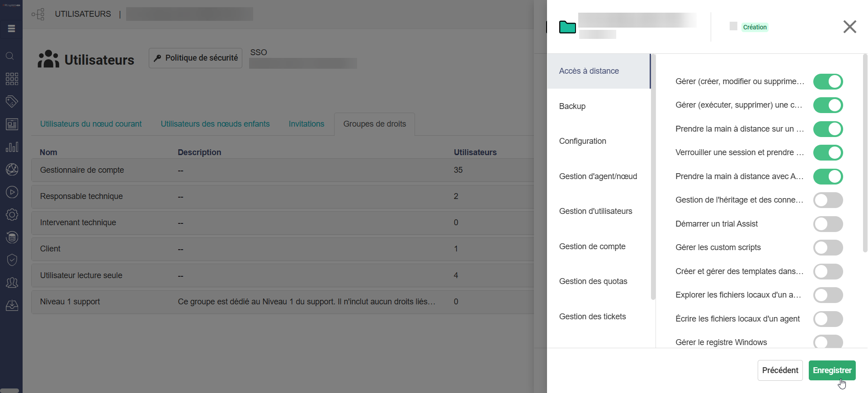Click the search magnifier icon in sidebar
Viewport: 868px width, 393px height.
point(10,56)
